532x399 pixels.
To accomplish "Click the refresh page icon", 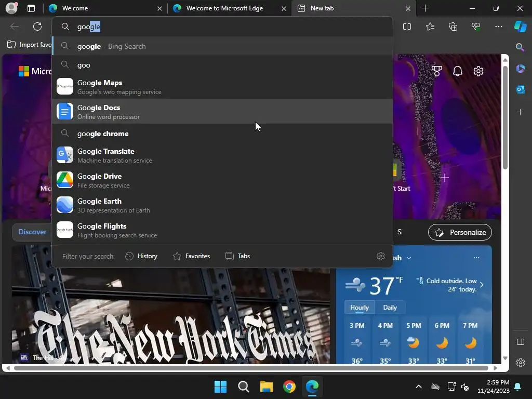I will tap(37, 26).
